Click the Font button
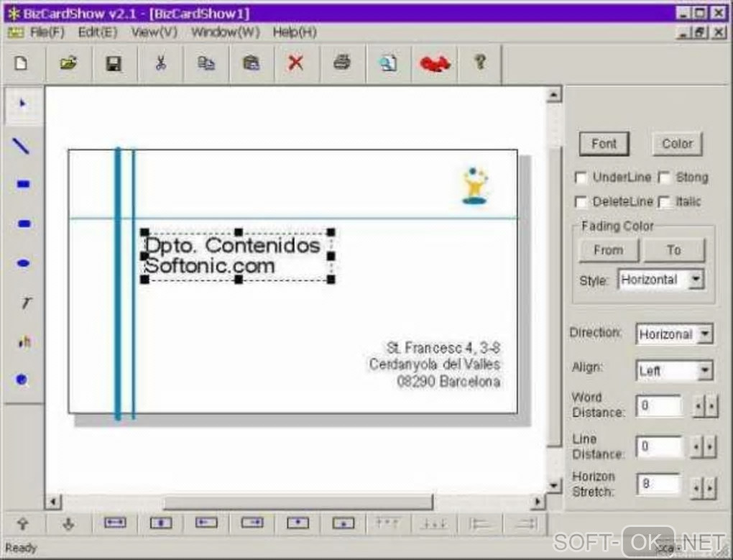The image size is (733, 560). coord(604,144)
